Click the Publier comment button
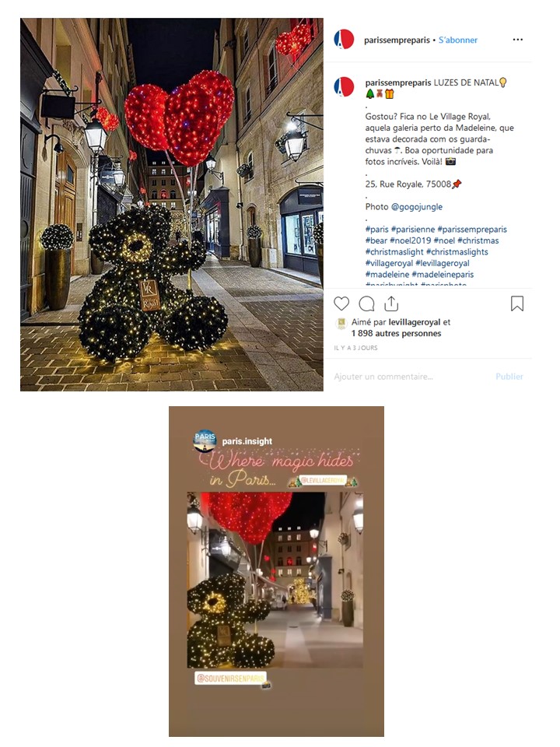560x747 pixels. (509, 377)
